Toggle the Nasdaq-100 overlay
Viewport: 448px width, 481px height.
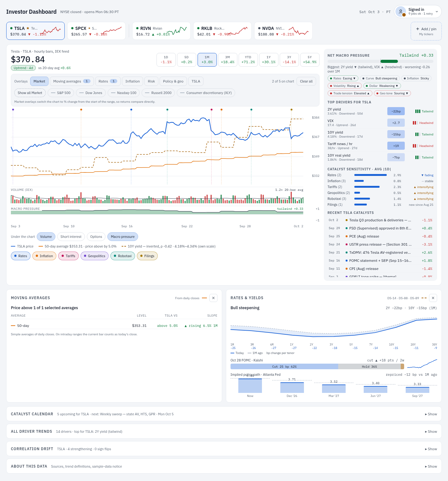pos(124,93)
